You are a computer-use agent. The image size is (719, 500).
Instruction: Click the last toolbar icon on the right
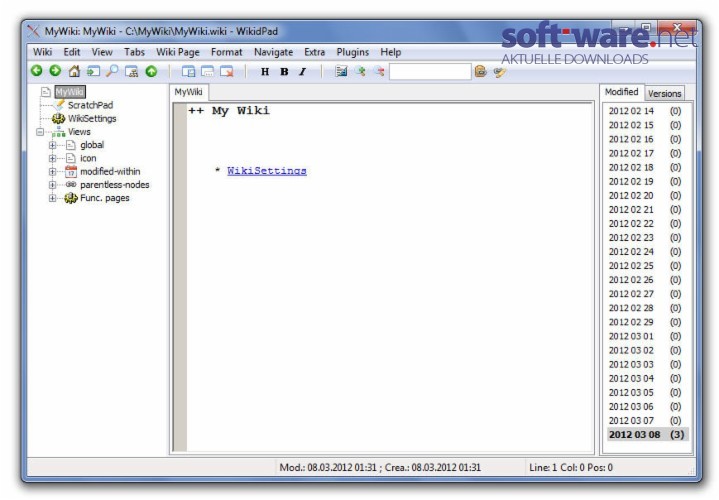(x=499, y=72)
